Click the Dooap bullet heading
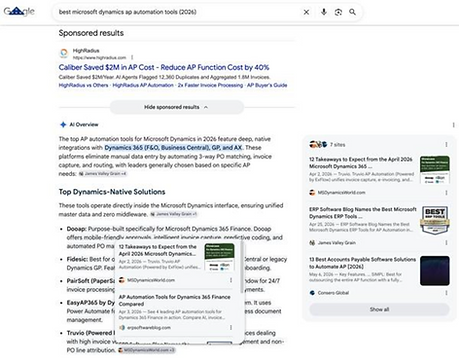This screenshot has width=459, height=361. click(76, 229)
